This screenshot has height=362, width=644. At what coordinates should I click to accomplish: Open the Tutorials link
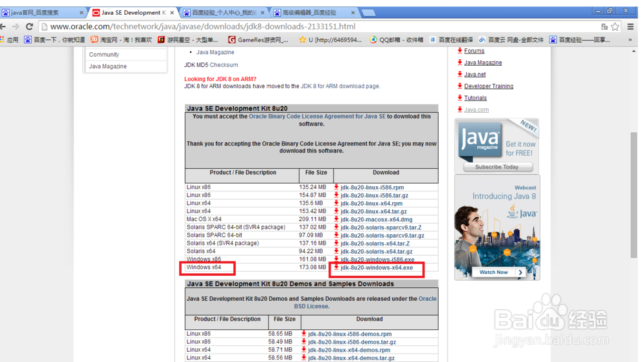click(x=475, y=98)
